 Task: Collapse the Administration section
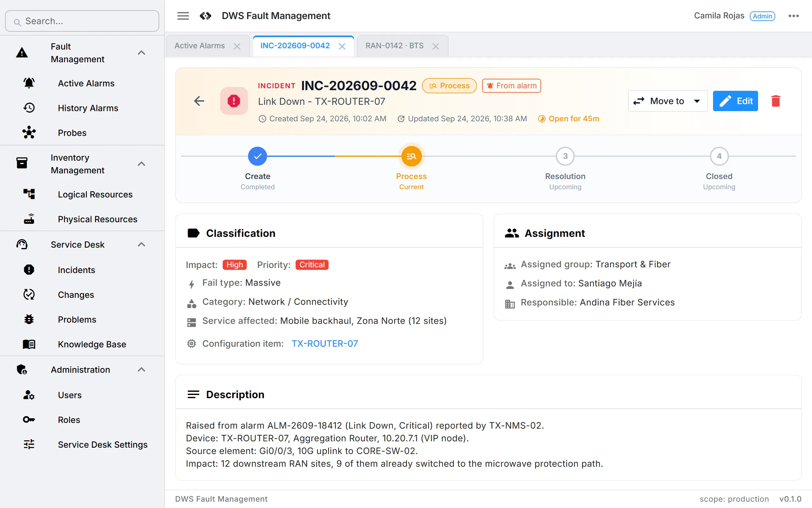(x=141, y=370)
